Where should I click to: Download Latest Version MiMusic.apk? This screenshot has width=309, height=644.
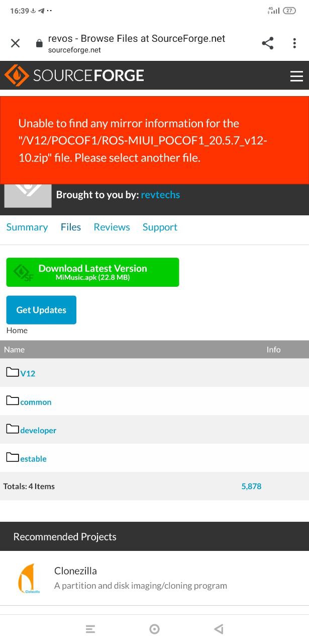[92, 272]
